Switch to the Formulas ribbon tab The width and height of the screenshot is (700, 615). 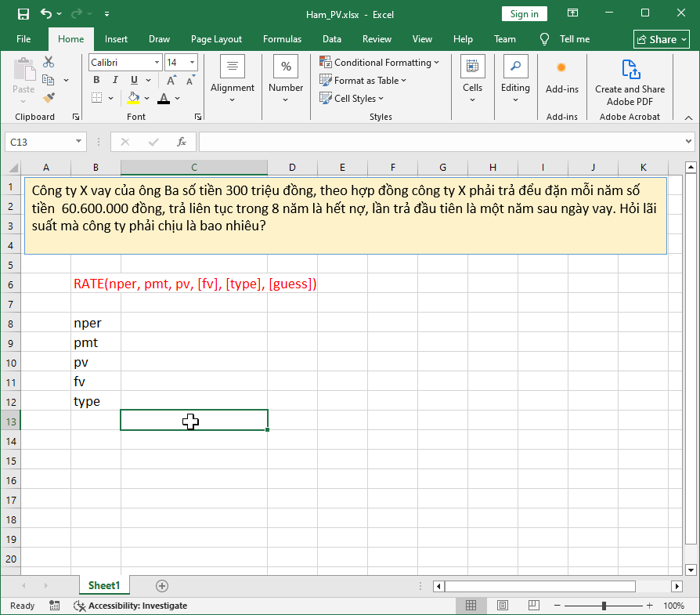(x=282, y=38)
